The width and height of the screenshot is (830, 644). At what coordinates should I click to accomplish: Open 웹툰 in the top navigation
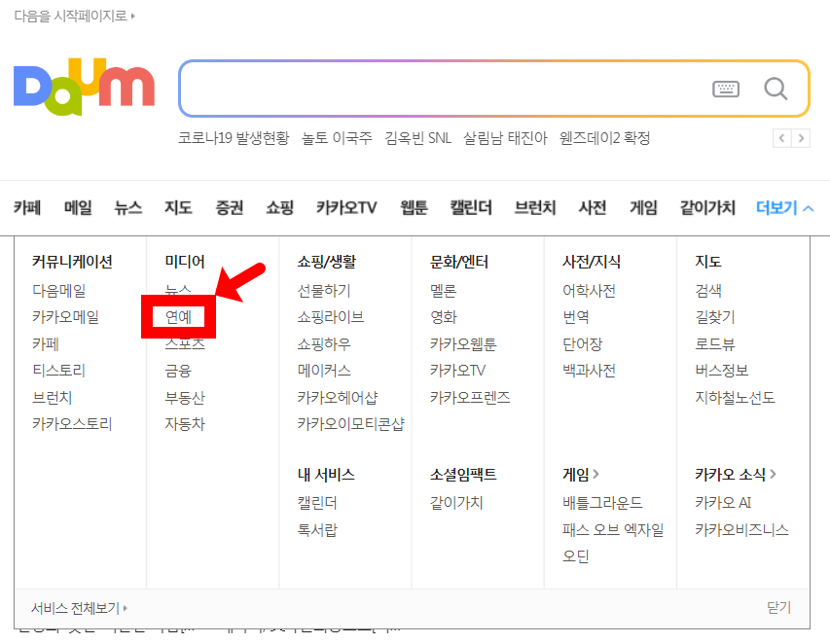click(x=414, y=208)
